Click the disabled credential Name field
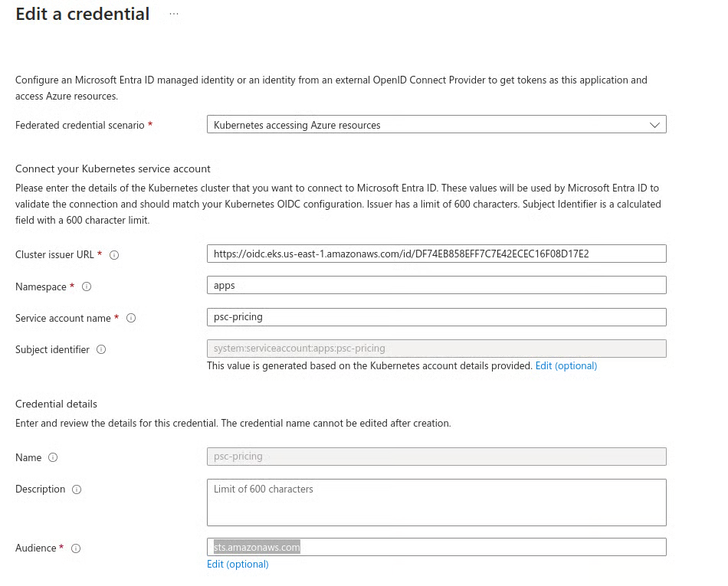 [435, 457]
